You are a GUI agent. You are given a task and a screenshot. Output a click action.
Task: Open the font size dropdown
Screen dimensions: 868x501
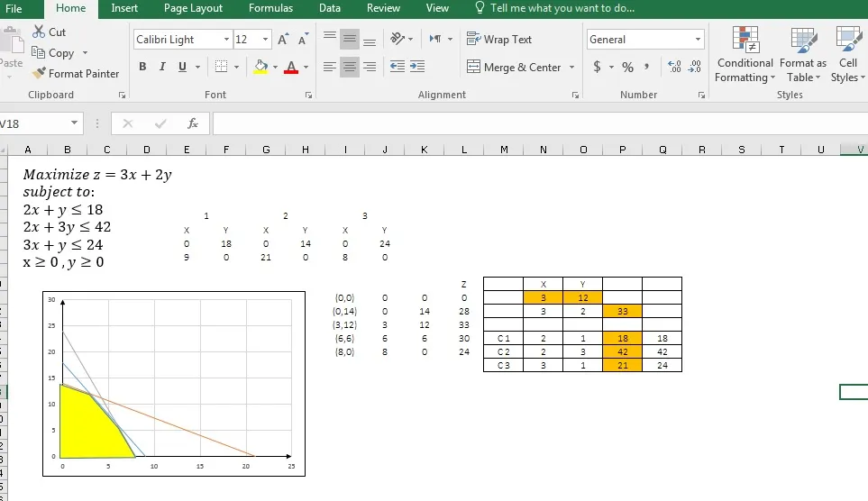(x=265, y=40)
